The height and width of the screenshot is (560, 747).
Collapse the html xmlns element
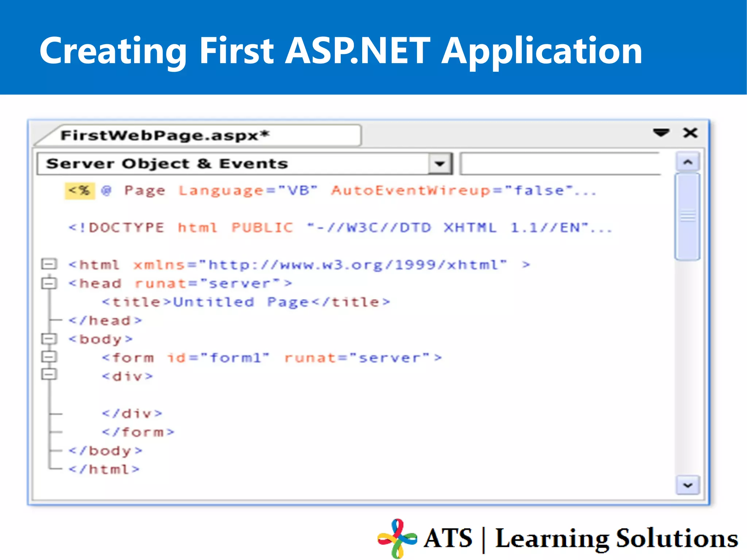pyautogui.click(x=49, y=264)
